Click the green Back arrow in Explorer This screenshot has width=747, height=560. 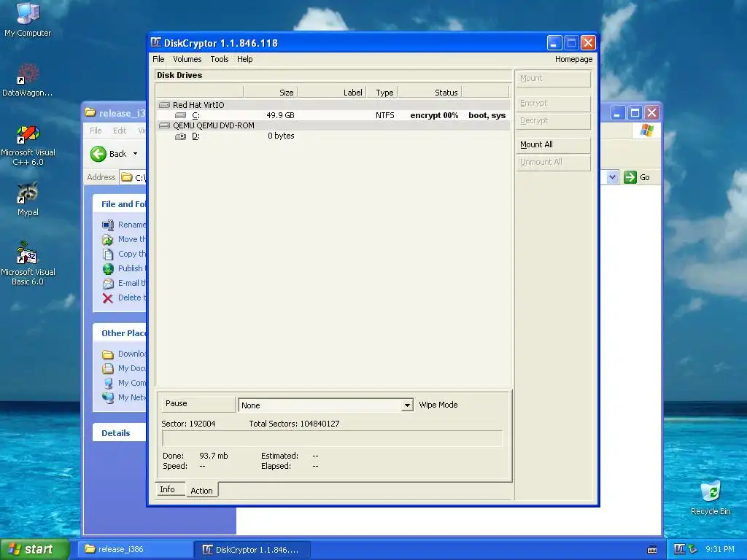[x=98, y=154]
